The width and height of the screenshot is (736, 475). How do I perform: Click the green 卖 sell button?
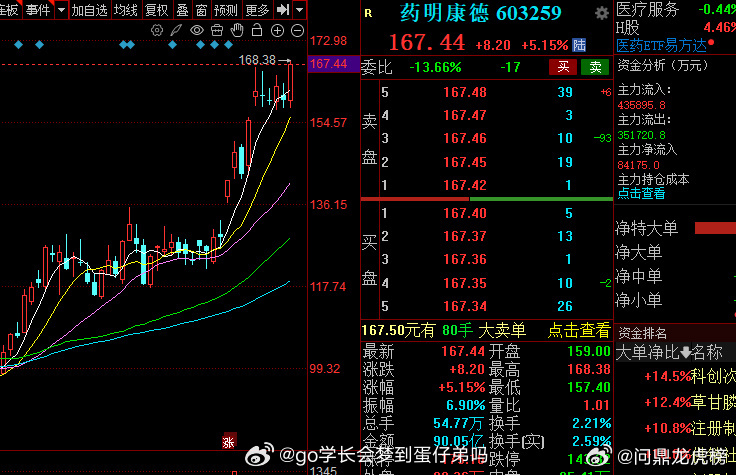pyautogui.click(x=595, y=67)
